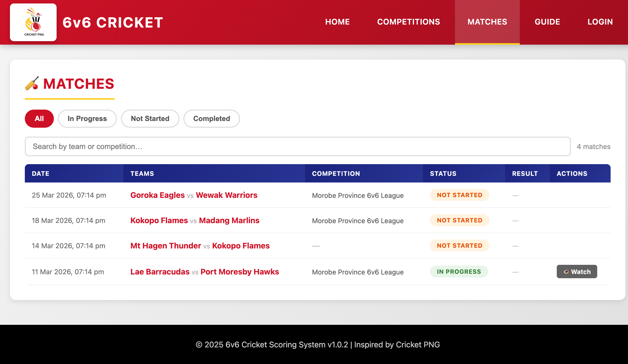
Task: Click the eye icon on the Watch button
Action: tap(566, 272)
